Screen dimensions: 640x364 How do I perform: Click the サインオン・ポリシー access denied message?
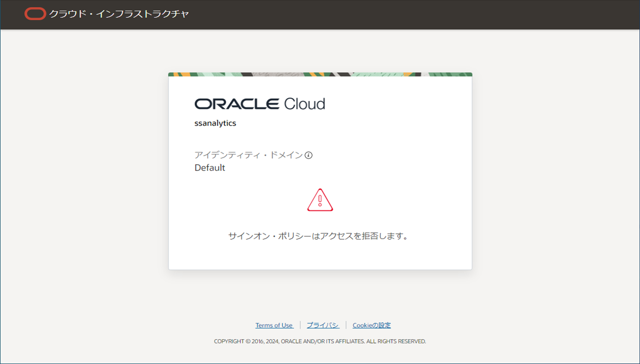318,236
